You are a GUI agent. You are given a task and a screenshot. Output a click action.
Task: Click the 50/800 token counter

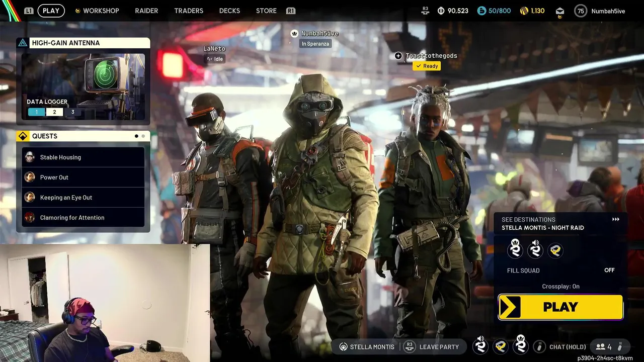point(500,11)
